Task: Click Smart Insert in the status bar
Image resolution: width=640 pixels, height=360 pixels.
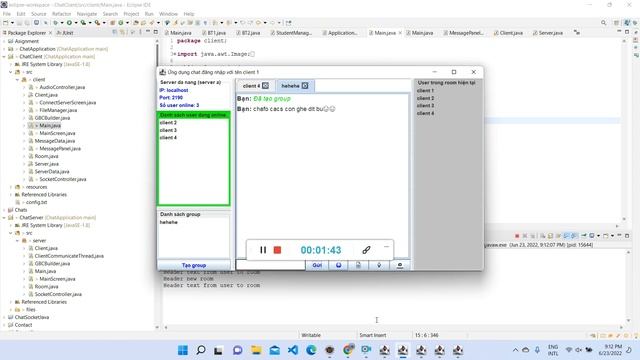Action: (373, 335)
